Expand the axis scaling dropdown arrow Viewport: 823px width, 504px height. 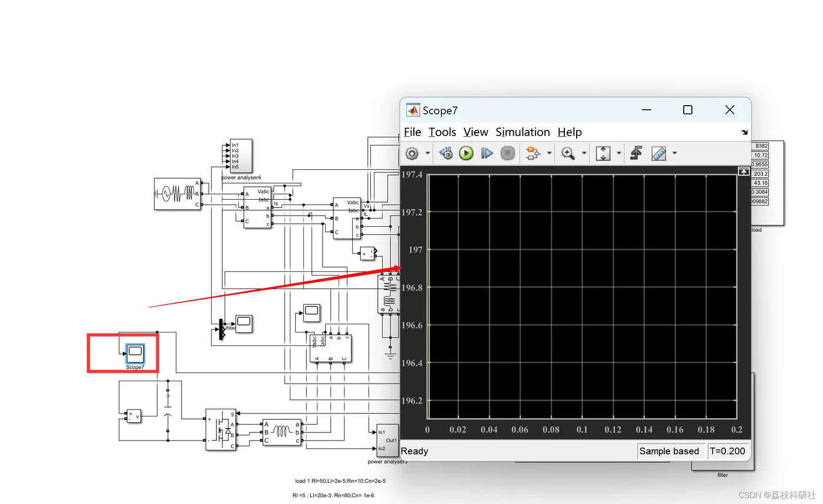coord(619,153)
